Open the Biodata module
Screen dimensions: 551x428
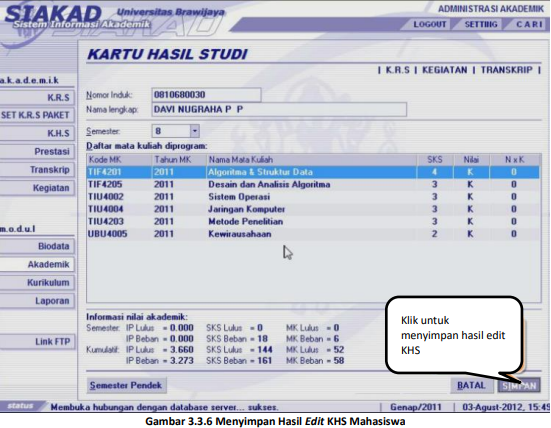pyautogui.click(x=37, y=246)
